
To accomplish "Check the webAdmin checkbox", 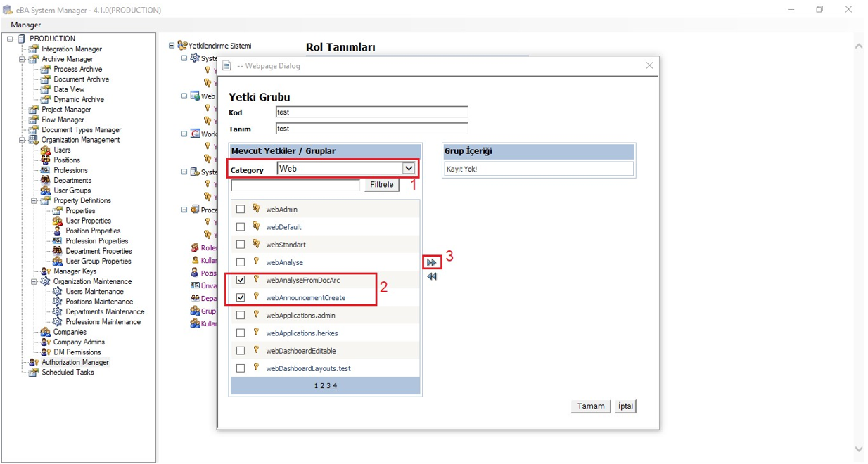I will pyautogui.click(x=241, y=210).
